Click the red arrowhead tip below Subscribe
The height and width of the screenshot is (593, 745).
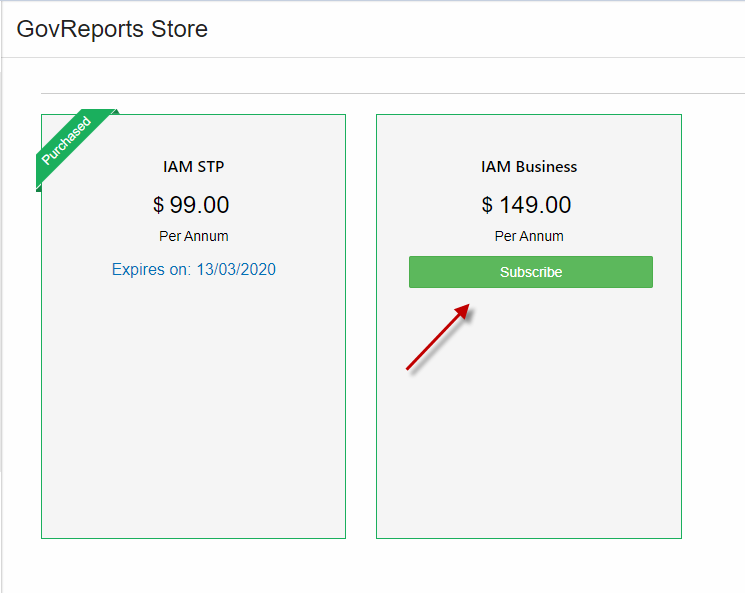tap(464, 310)
